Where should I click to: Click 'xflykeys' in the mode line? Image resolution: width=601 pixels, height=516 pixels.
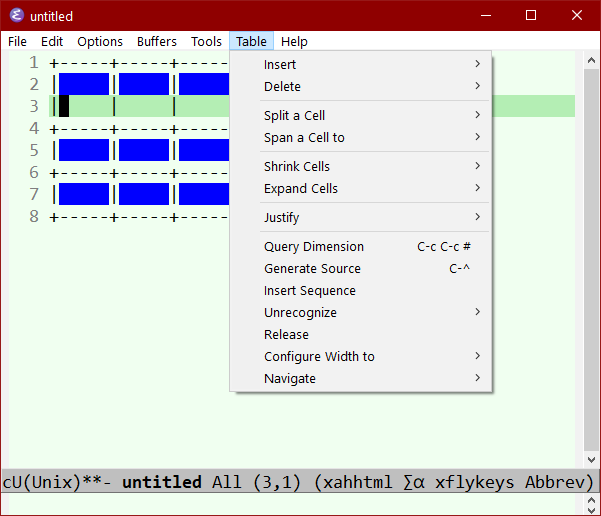[x=474, y=482]
